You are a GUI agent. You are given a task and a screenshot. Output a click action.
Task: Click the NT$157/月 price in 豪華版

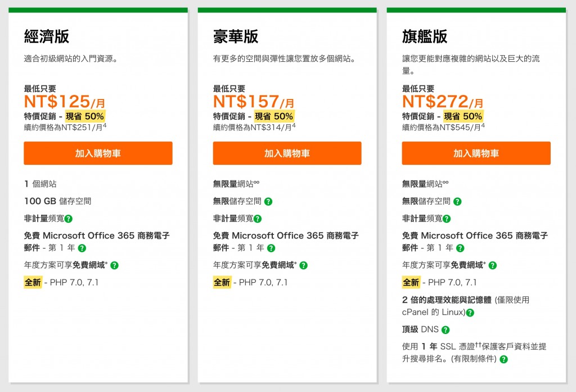point(254,102)
